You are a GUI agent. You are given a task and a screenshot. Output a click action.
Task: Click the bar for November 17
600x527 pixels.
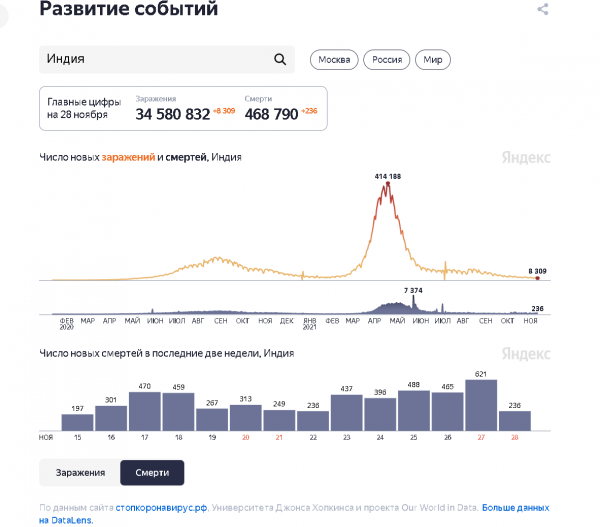point(144,410)
